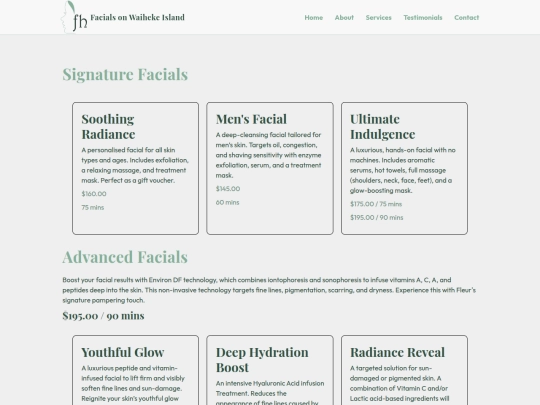This screenshot has height=405, width=540.
Task: Click the $160.00 price in Soothing Radiance
Action: pyautogui.click(x=94, y=194)
